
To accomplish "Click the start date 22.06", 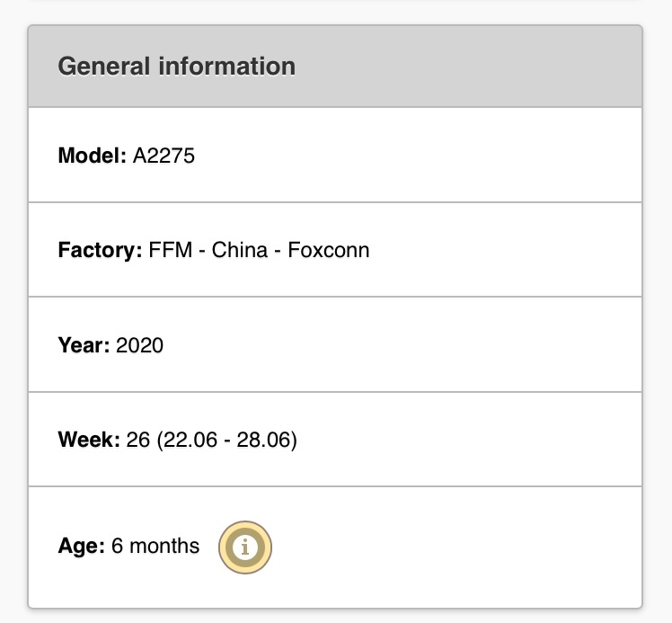I will 182,441.
